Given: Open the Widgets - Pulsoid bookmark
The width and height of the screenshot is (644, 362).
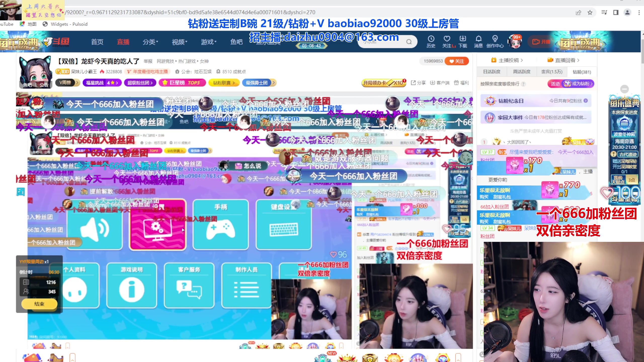Looking at the screenshot, I should (65, 24).
